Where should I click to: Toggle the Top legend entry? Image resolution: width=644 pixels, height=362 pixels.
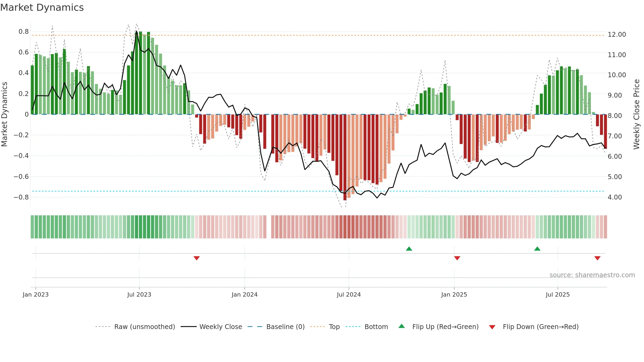[325, 327]
